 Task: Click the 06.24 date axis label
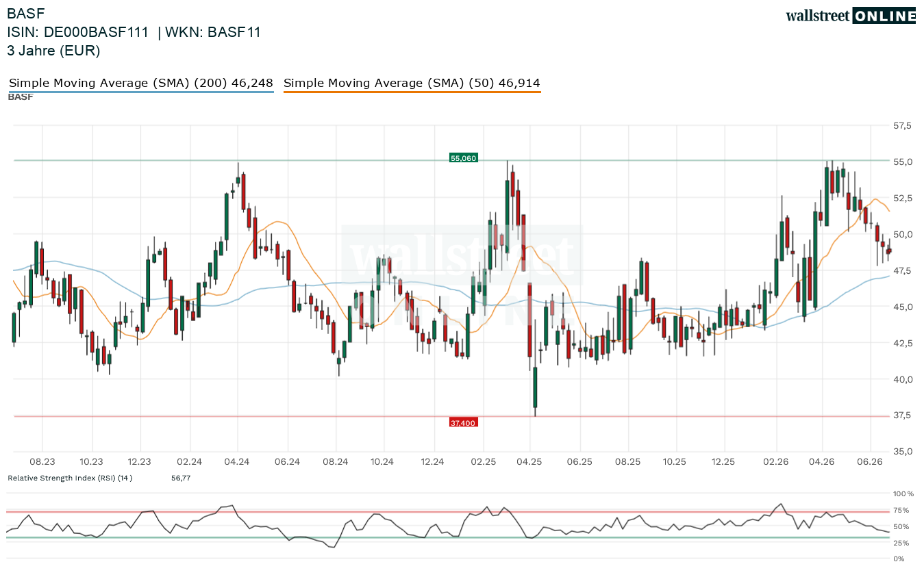[x=288, y=462]
